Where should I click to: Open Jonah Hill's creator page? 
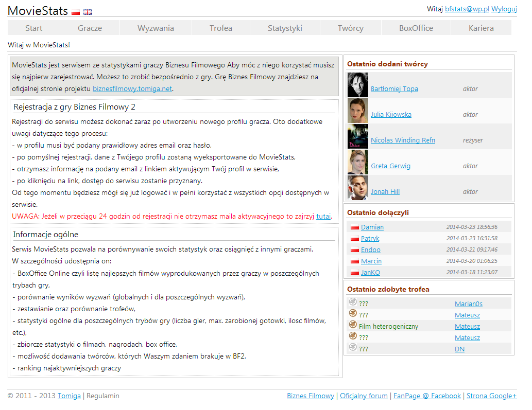point(385,192)
